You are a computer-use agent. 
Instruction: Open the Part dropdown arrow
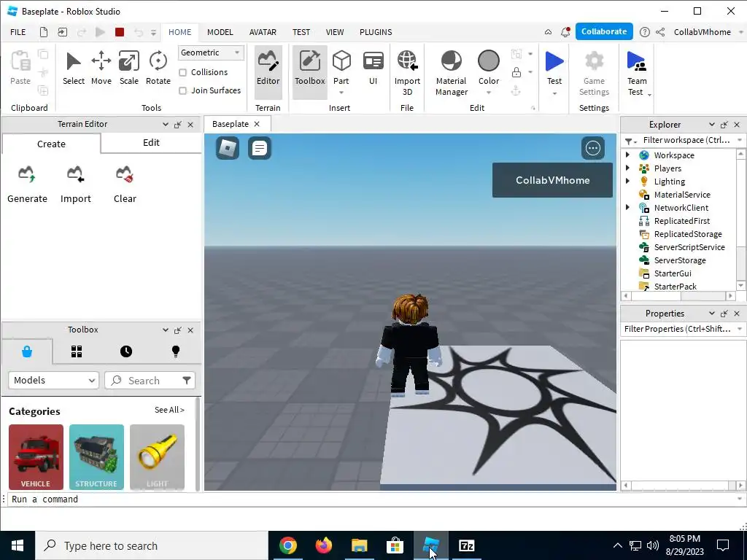click(x=341, y=93)
